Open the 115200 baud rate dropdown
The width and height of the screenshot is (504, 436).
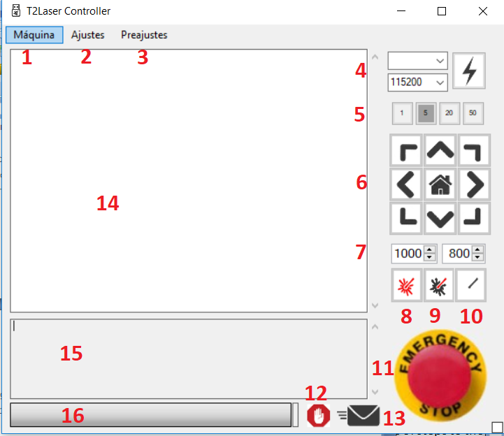click(417, 82)
